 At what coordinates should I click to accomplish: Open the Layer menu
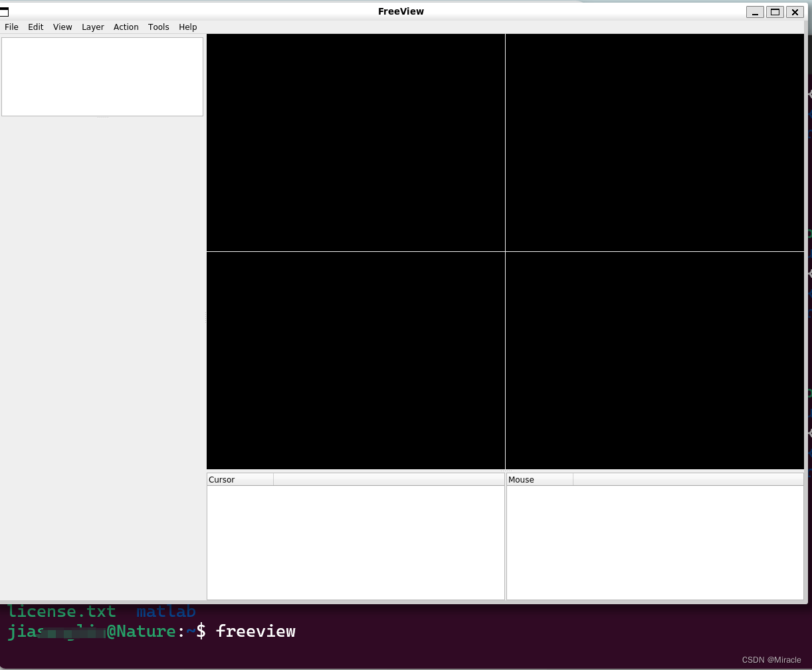(x=92, y=27)
